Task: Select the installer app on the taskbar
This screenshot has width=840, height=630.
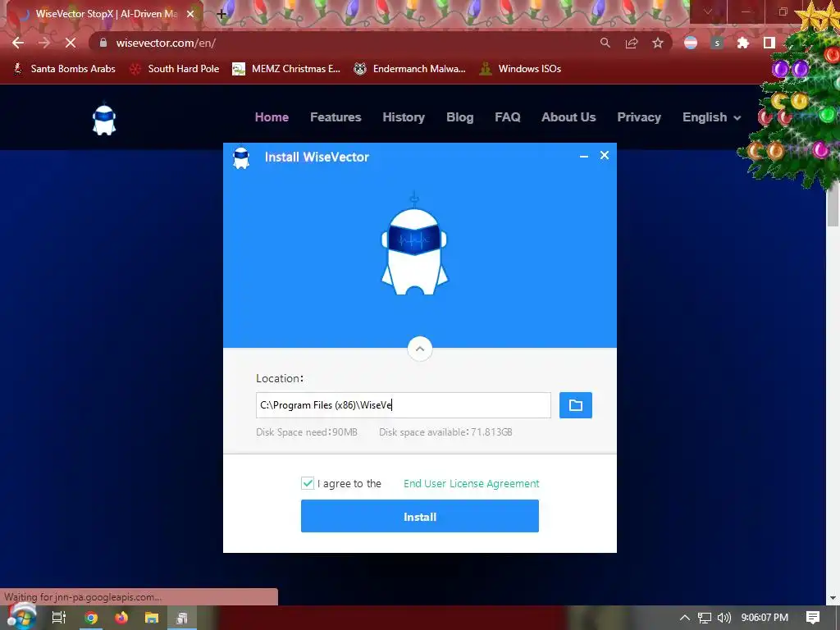Action: [182, 618]
